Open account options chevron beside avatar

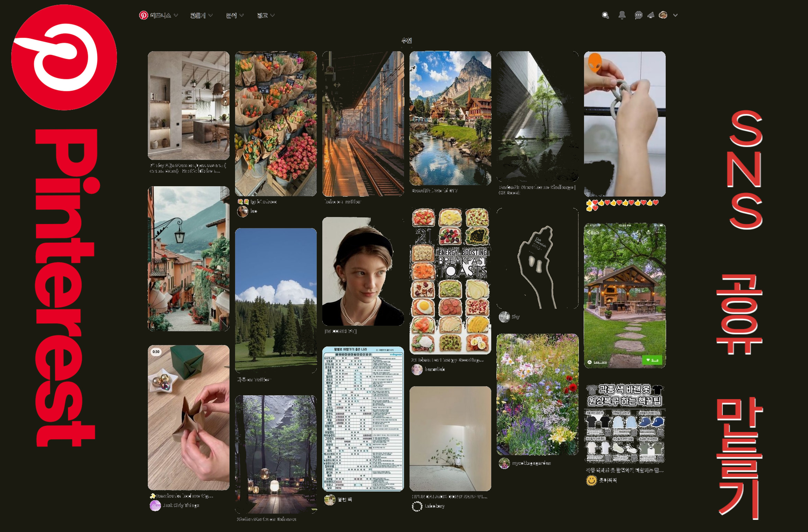(675, 15)
